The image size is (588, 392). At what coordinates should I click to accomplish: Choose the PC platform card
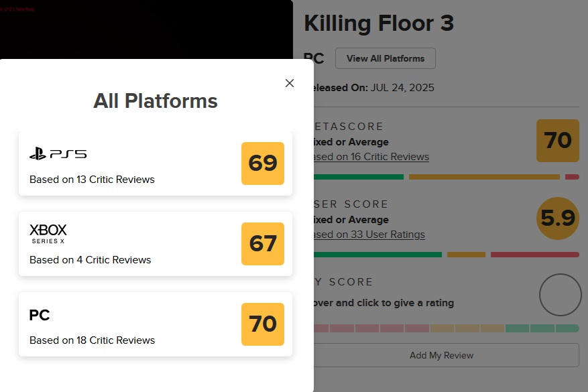[156, 324]
